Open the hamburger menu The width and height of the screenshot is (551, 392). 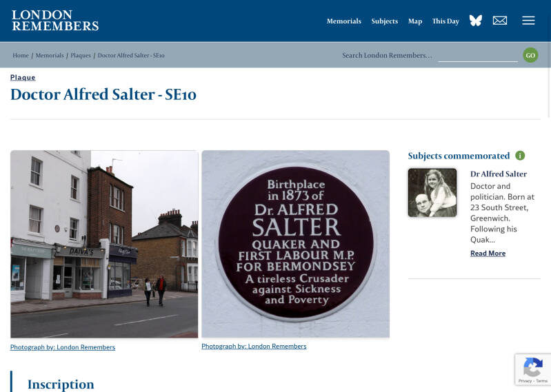[x=528, y=21]
